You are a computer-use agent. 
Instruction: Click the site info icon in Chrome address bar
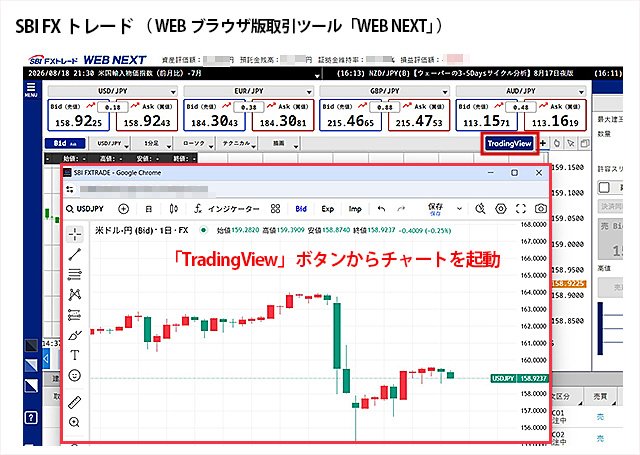point(70,189)
